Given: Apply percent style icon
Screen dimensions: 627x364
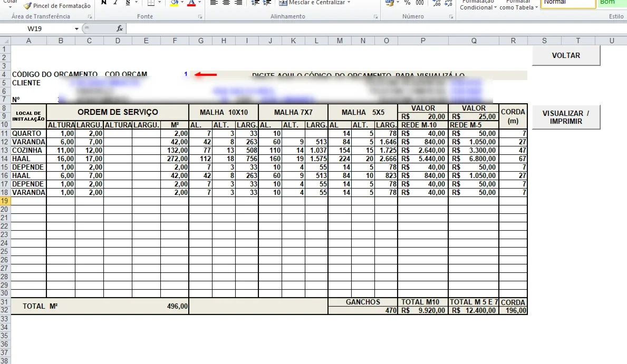Looking at the screenshot, I should click(407, 3).
